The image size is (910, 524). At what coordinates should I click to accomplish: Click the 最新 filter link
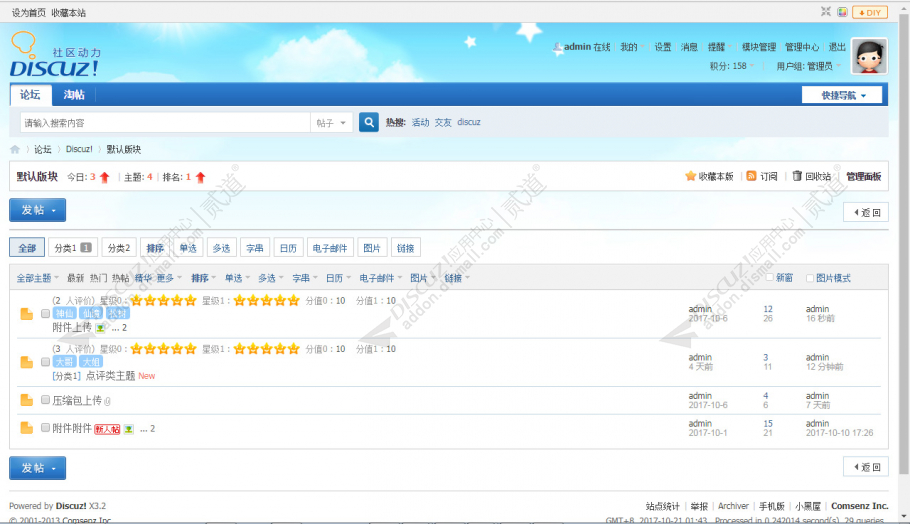pos(75,278)
